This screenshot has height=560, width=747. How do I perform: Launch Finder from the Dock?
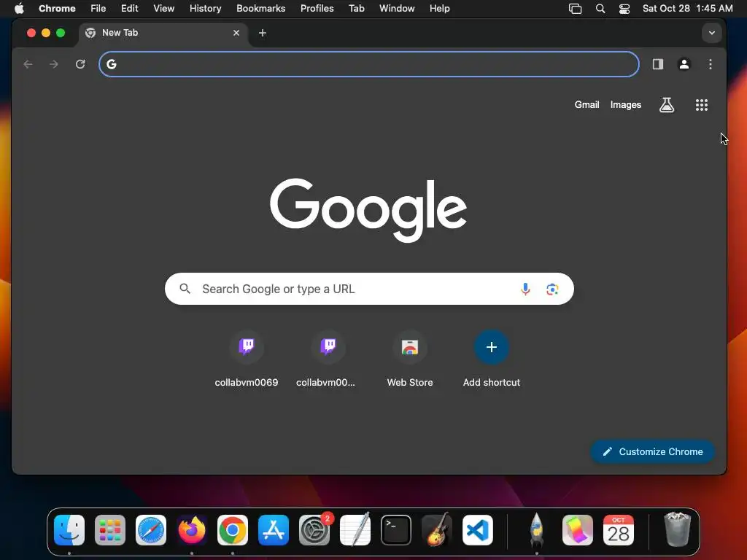point(69,530)
